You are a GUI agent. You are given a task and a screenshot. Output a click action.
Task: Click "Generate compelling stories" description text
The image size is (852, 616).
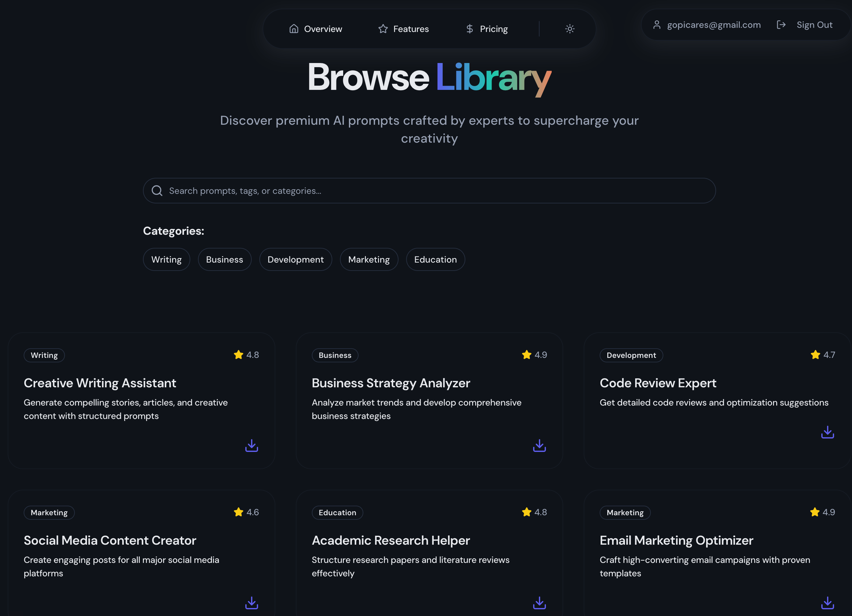click(125, 409)
